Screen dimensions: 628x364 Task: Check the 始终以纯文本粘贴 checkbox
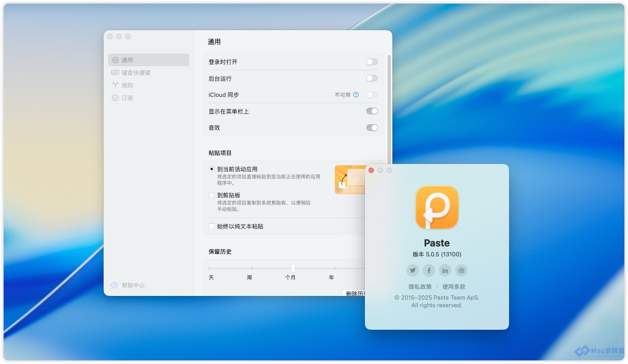[212, 226]
